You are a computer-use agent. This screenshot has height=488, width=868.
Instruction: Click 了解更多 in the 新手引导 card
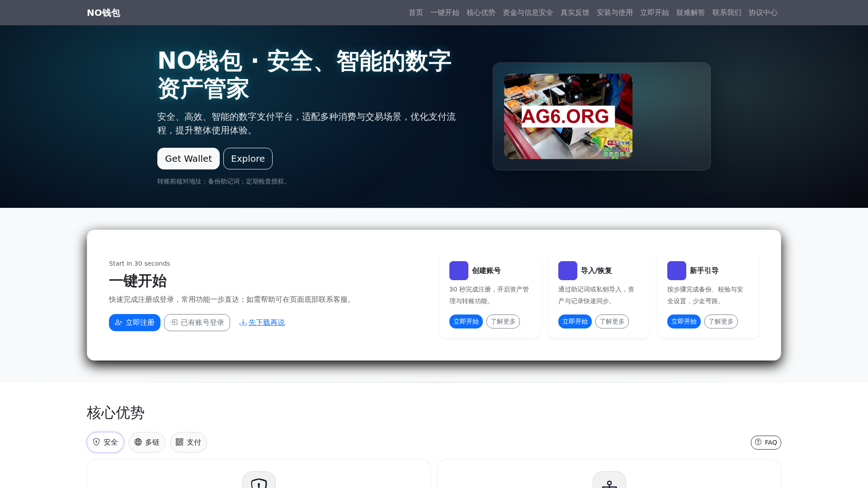(721, 322)
